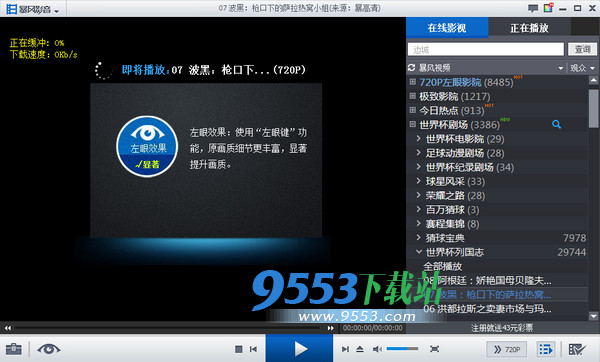Click the next track button

click(x=345, y=349)
